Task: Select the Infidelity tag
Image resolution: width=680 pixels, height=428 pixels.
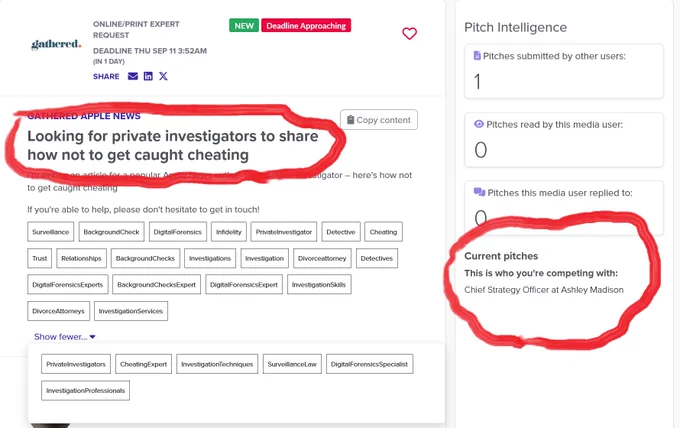Action: pos(229,232)
